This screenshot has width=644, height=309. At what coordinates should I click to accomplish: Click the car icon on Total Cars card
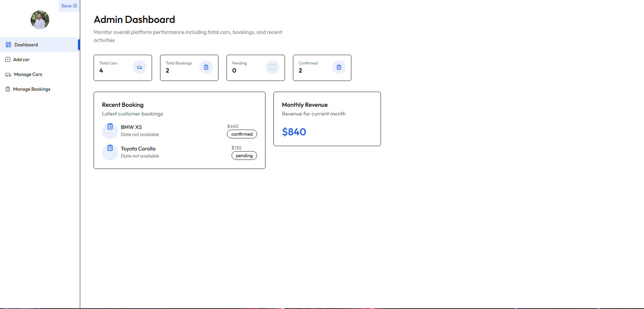click(x=140, y=67)
